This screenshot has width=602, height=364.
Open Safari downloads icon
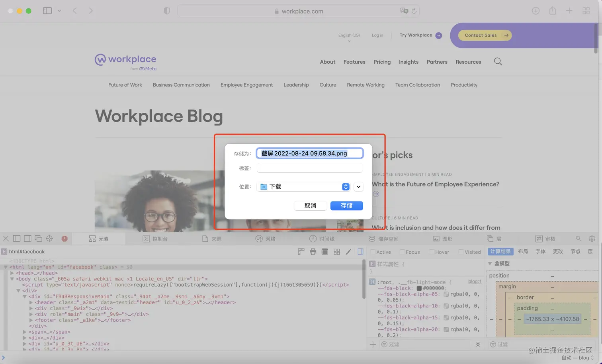point(536,11)
